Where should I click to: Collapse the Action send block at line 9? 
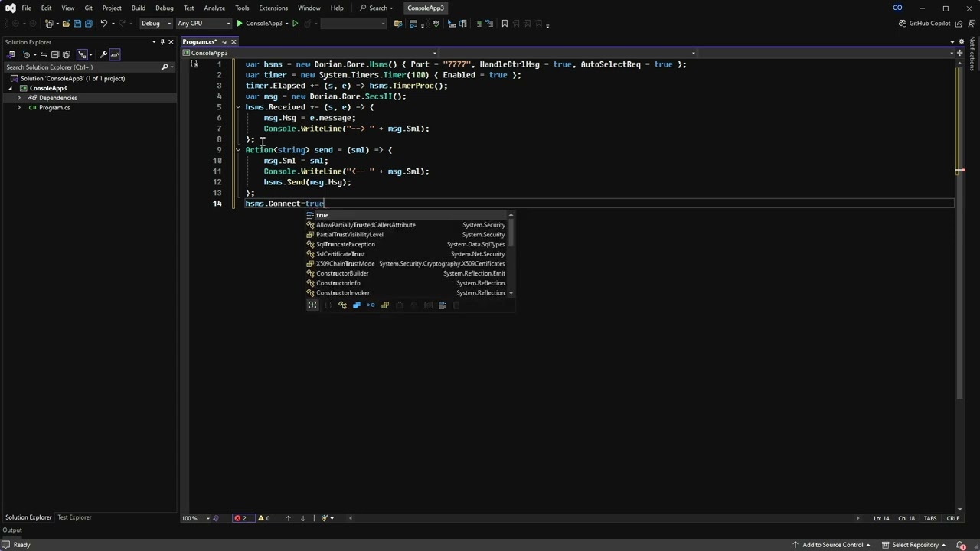pyautogui.click(x=237, y=150)
